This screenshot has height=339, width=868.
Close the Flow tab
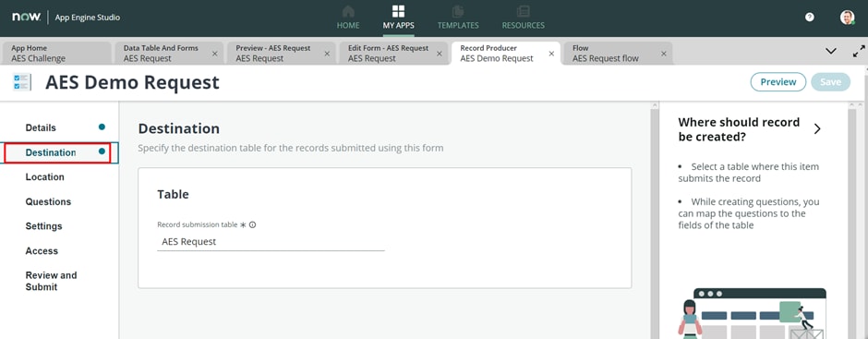[x=664, y=54]
